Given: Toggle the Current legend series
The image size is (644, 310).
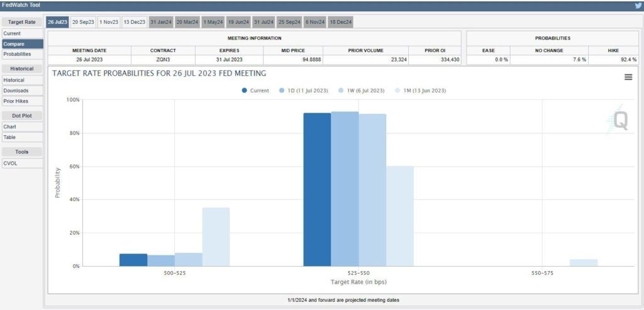Looking at the screenshot, I should point(255,91).
